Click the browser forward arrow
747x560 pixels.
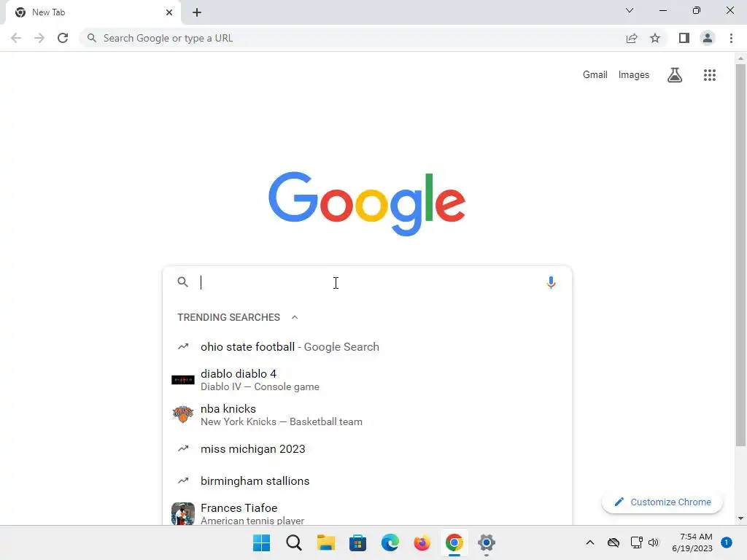[39, 38]
